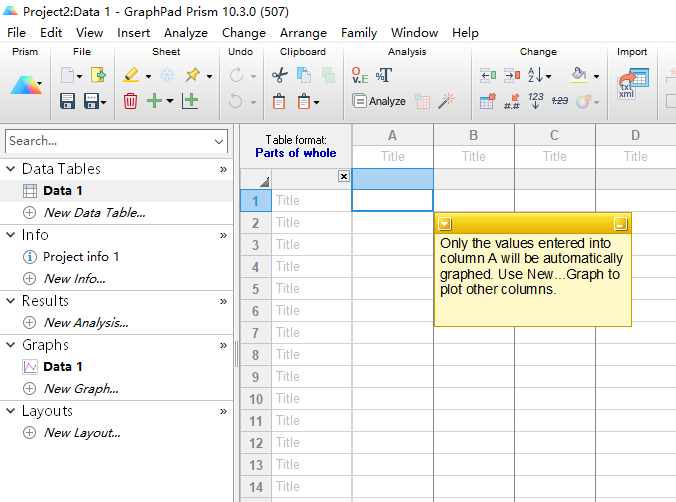
Task: Click New Analysis... link
Action: pyautogui.click(x=86, y=323)
